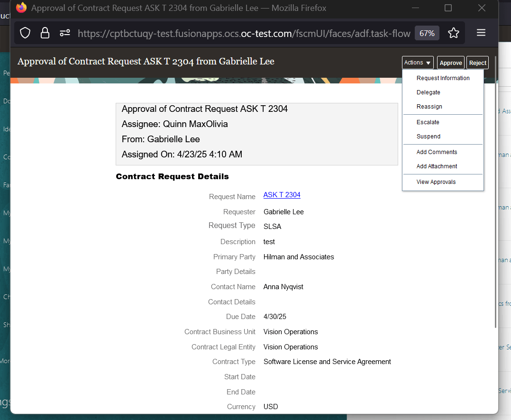Click the padlock site security icon
511x420 pixels.
[44, 33]
